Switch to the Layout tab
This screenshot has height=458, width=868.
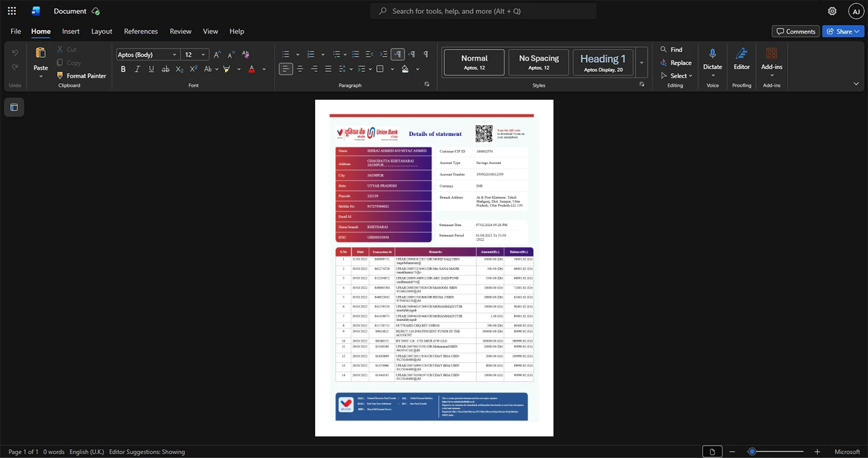click(102, 31)
